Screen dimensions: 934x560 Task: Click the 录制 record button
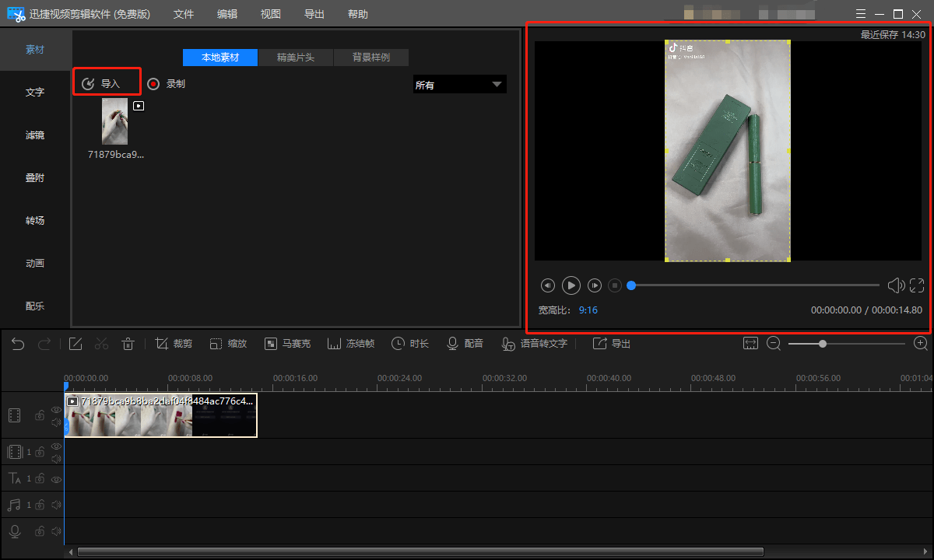[x=167, y=84]
